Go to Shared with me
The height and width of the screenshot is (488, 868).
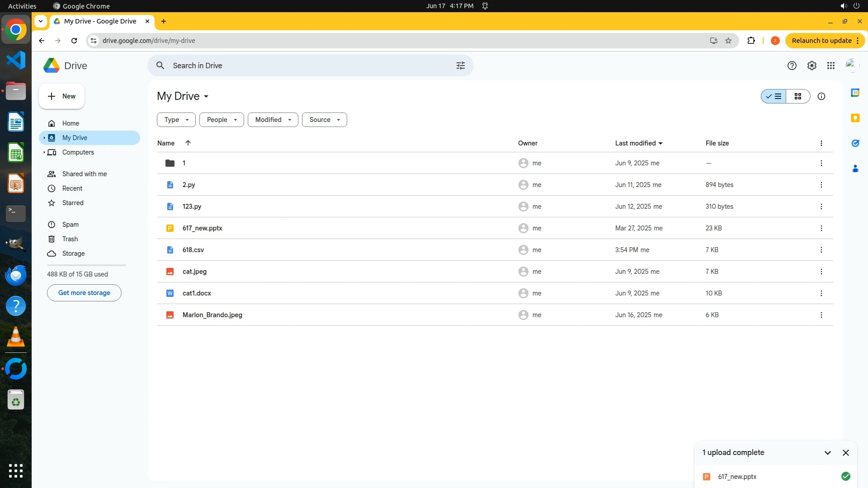[x=84, y=174]
